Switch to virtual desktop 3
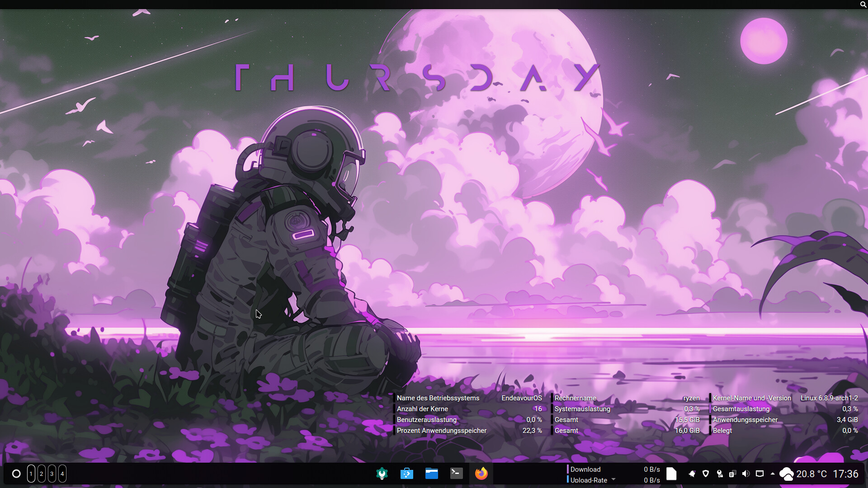 (52, 474)
